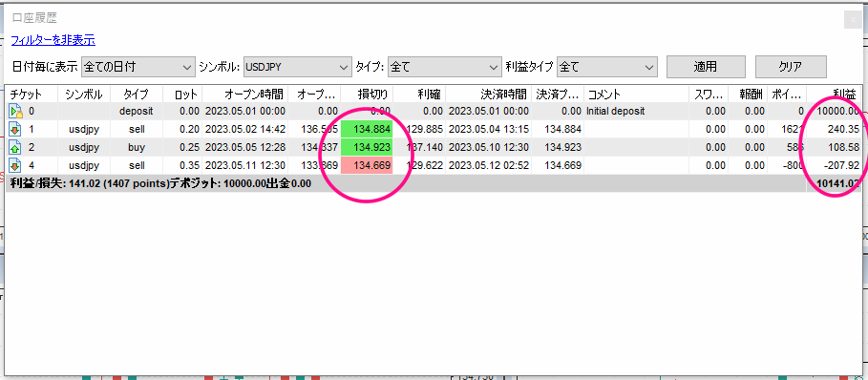
Task: Hide filters via フィルターを非表示 link
Action: (53, 40)
